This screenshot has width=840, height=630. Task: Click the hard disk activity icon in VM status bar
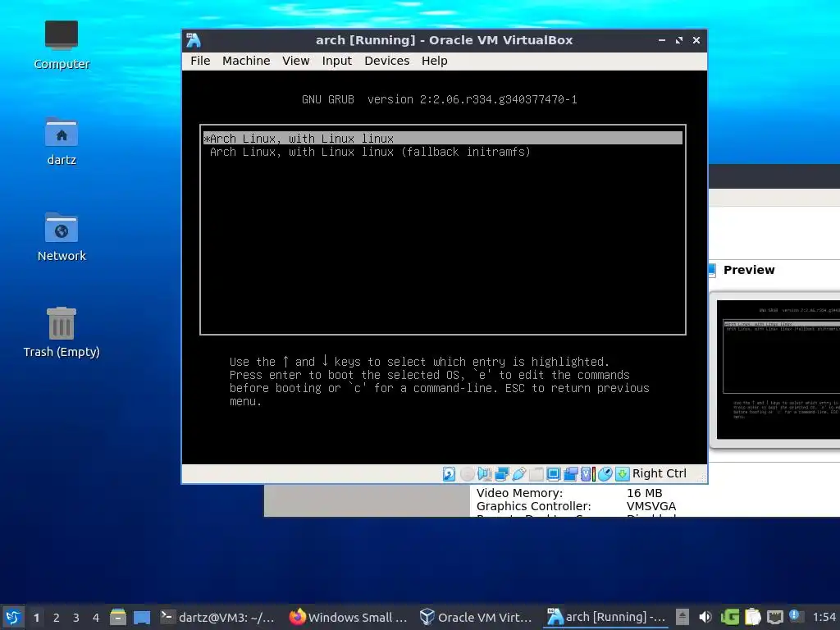(449, 473)
